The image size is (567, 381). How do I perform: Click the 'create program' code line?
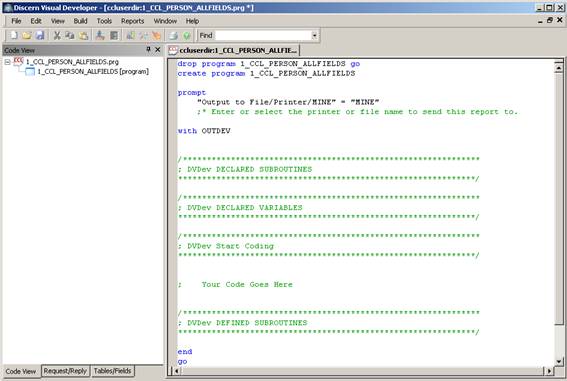[x=266, y=73]
